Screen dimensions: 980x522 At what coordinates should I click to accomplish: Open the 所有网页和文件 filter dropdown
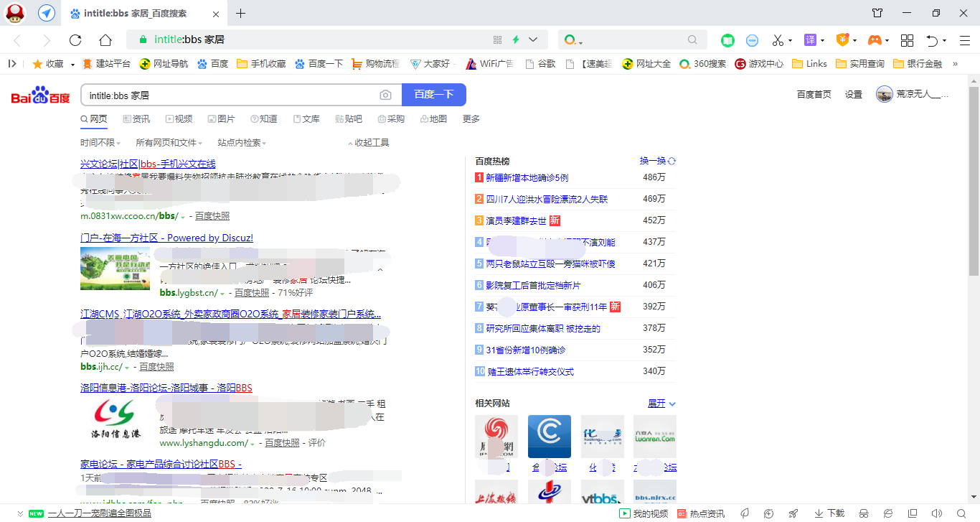click(169, 142)
